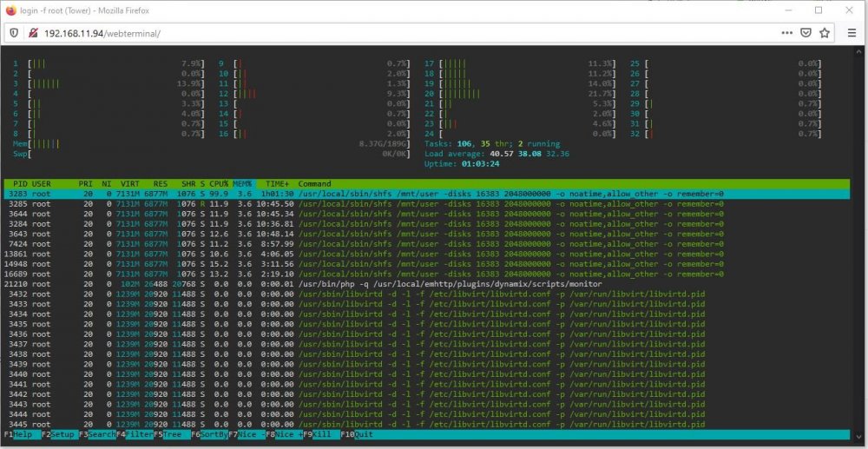Sort by the MEM% column header

coord(242,184)
